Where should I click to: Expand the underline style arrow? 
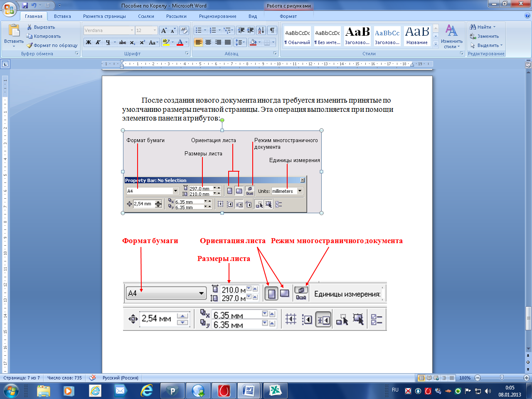pos(115,42)
